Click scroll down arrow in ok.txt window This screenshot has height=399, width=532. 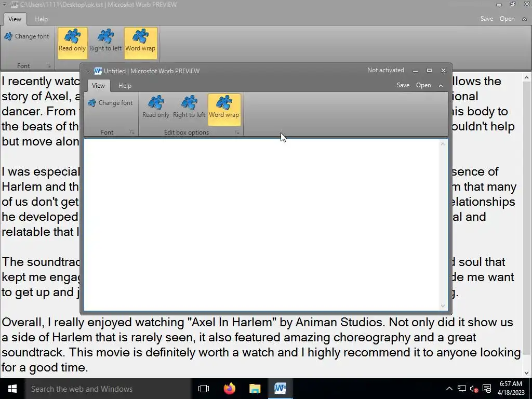pos(526,373)
